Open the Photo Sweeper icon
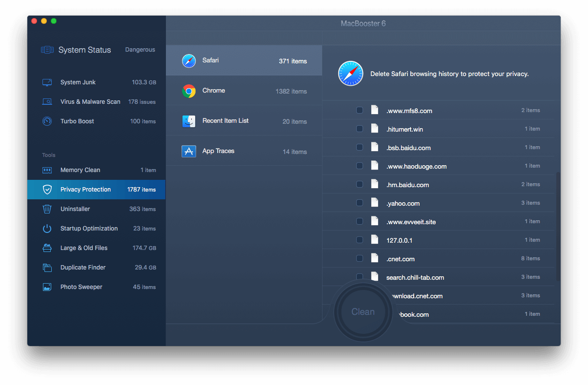The width and height of the screenshot is (588, 385). [47, 287]
